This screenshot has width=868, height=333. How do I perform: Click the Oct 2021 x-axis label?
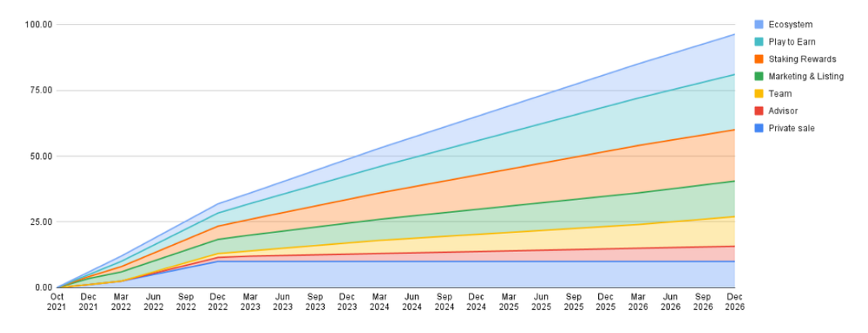click(x=56, y=301)
